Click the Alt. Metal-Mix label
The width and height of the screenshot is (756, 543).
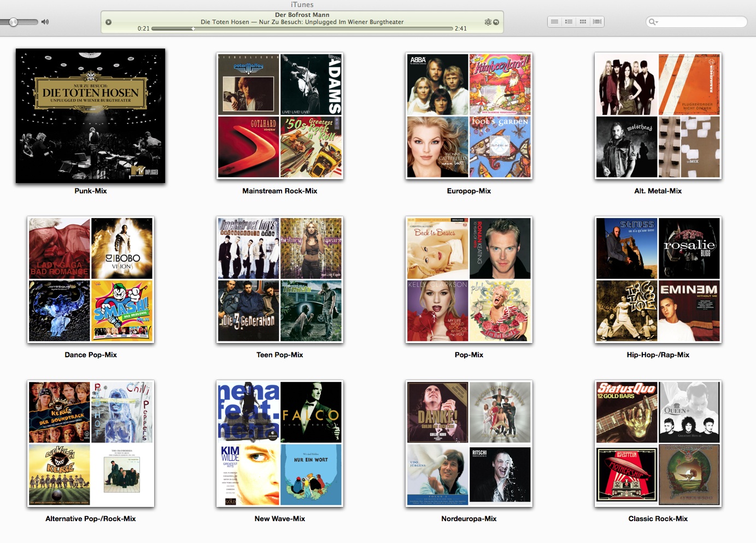tap(658, 191)
